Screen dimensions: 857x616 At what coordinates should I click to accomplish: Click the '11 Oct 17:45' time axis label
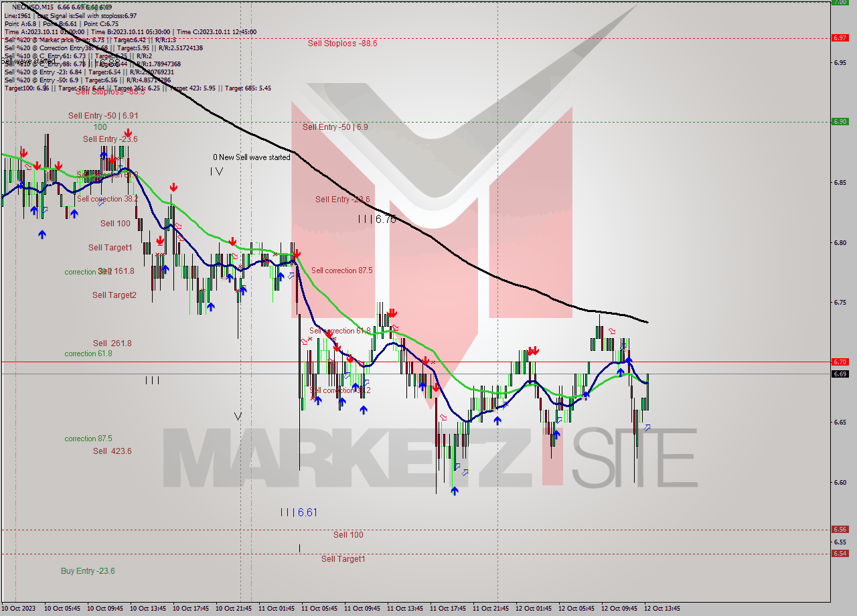[447, 609]
